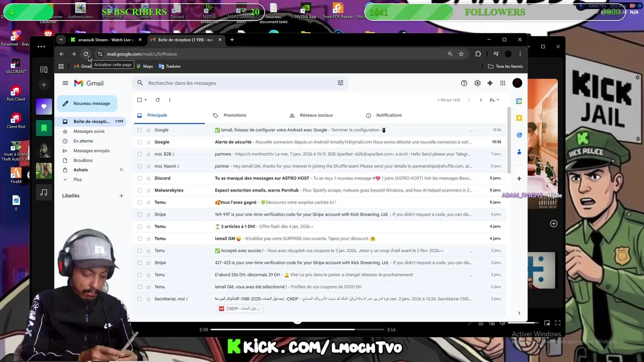The height and width of the screenshot is (362, 644).
Task: Focus the Gmail search messages field
Action: click(x=240, y=83)
